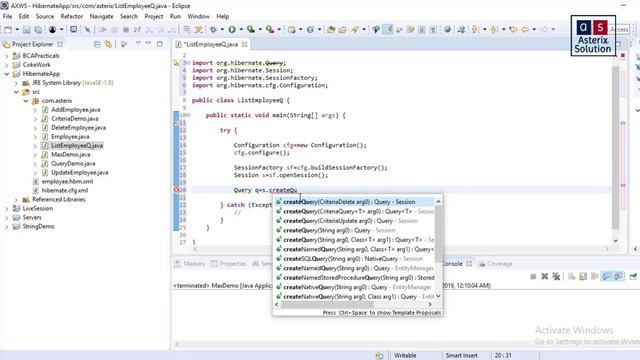Open the Refactor menu
This screenshot has height=360, width=640.
click(x=71, y=16)
